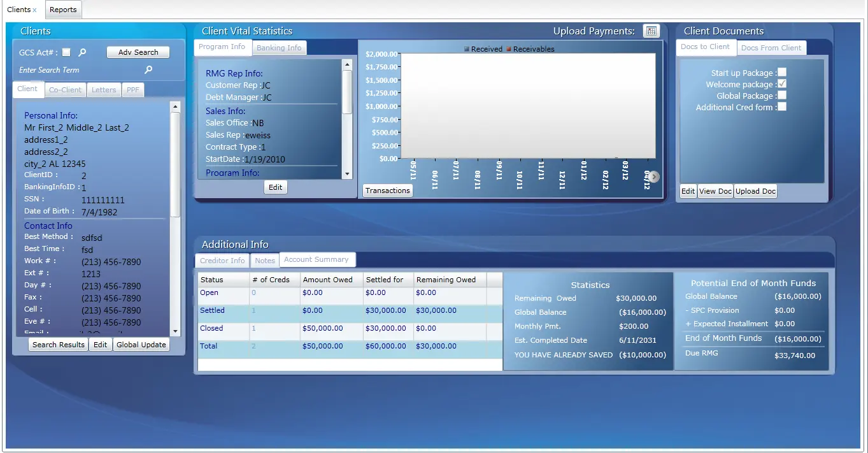Image resolution: width=868 pixels, height=453 pixels.
Task: Open the Co-Client tab
Action: pos(65,89)
